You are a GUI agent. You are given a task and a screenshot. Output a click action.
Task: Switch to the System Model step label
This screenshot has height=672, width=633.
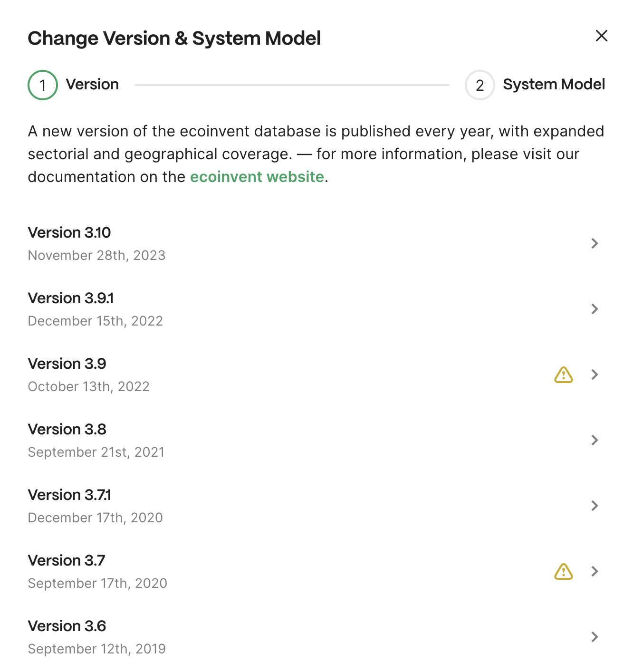click(x=554, y=85)
